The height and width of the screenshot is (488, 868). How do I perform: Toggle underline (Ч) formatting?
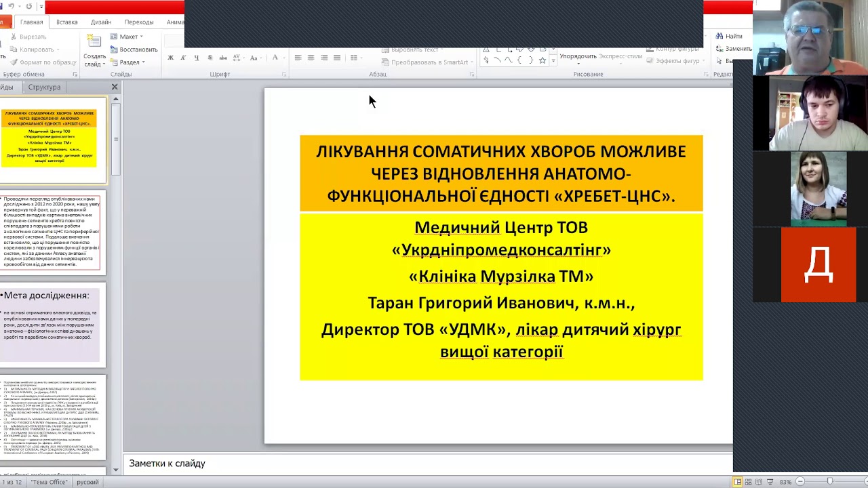197,58
